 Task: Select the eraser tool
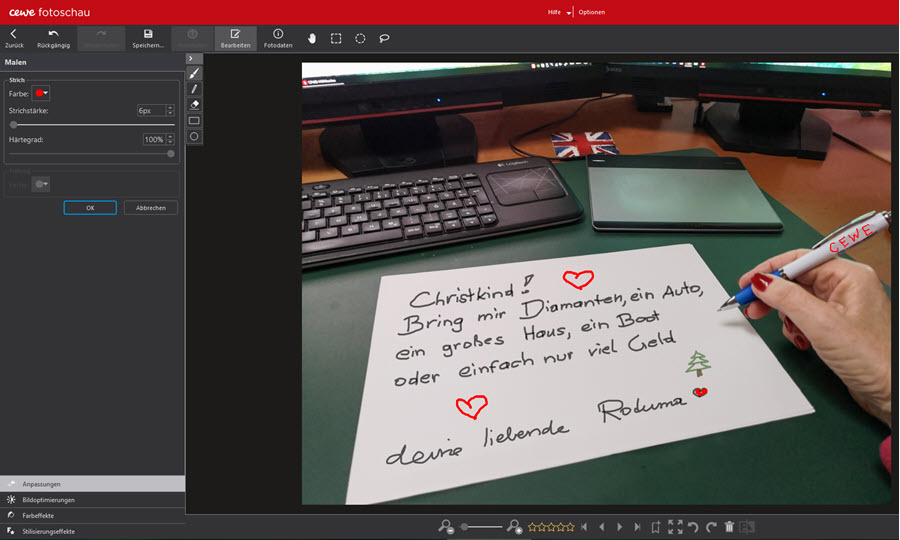tap(194, 104)
